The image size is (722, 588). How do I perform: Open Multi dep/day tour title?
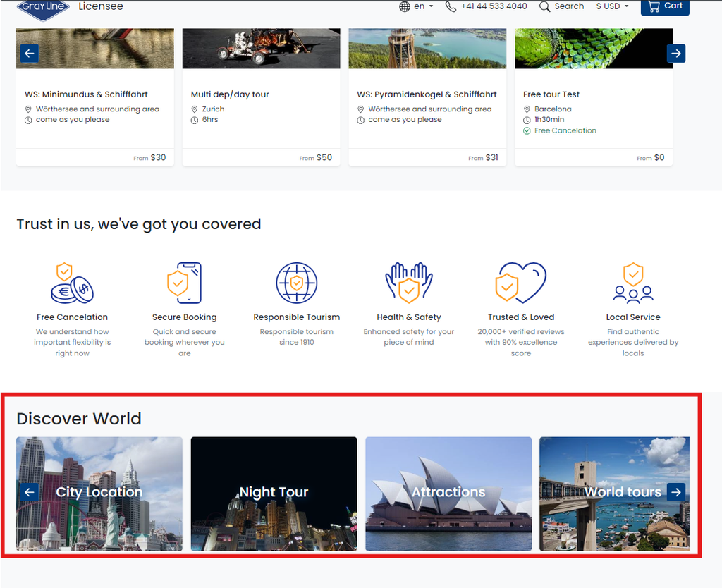click(230, 94)
